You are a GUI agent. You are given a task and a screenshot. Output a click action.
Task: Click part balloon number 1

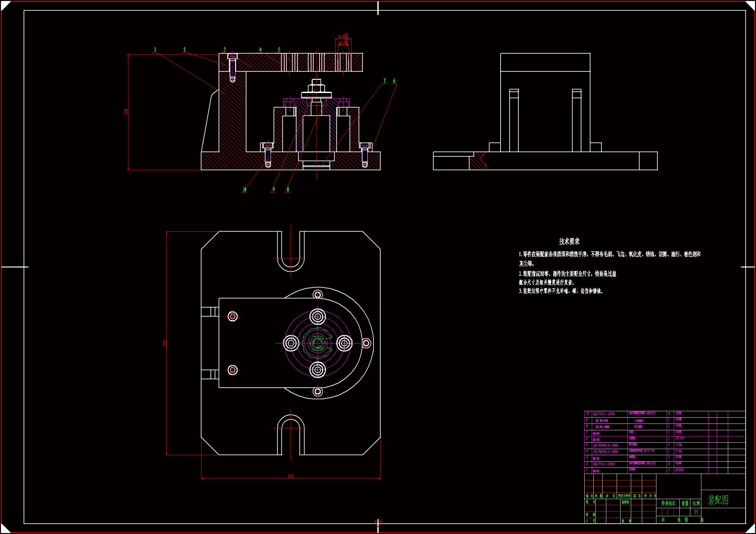coord(155,50)
